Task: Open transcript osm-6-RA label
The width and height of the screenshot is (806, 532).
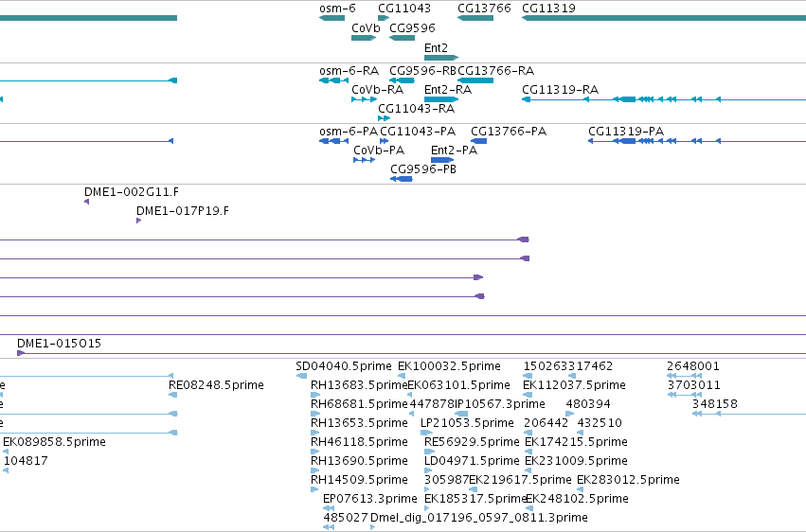Action: click(349, 70)
